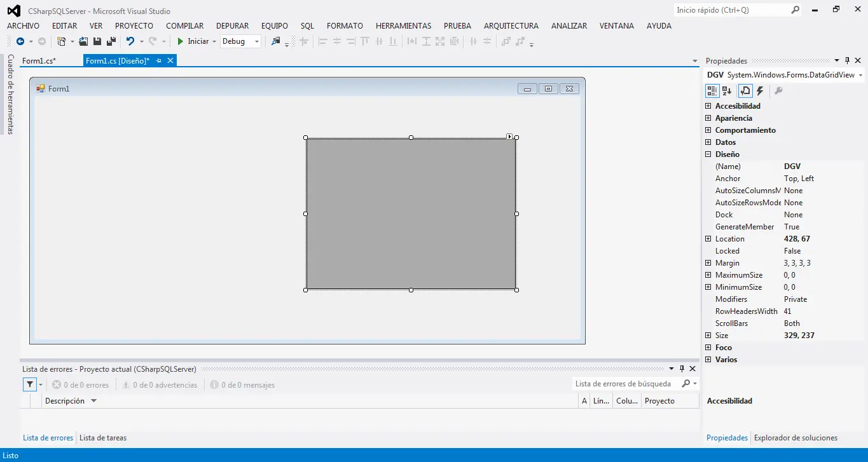Viewport: 868px width, 462px height.
Task: Expand the Apariencia property category
Action: [x=708, y=118]
